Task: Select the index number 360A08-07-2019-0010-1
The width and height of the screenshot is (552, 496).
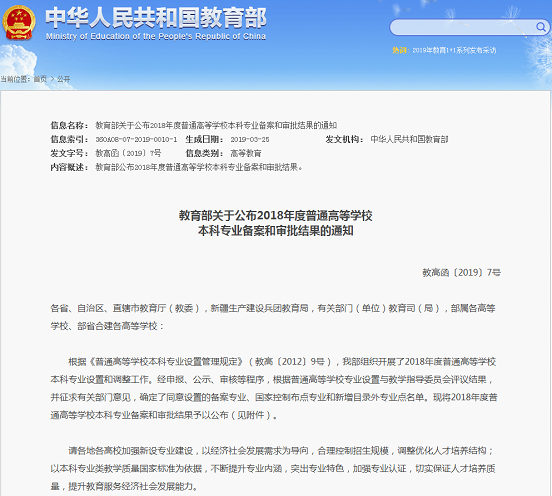Action: (136, 139)
